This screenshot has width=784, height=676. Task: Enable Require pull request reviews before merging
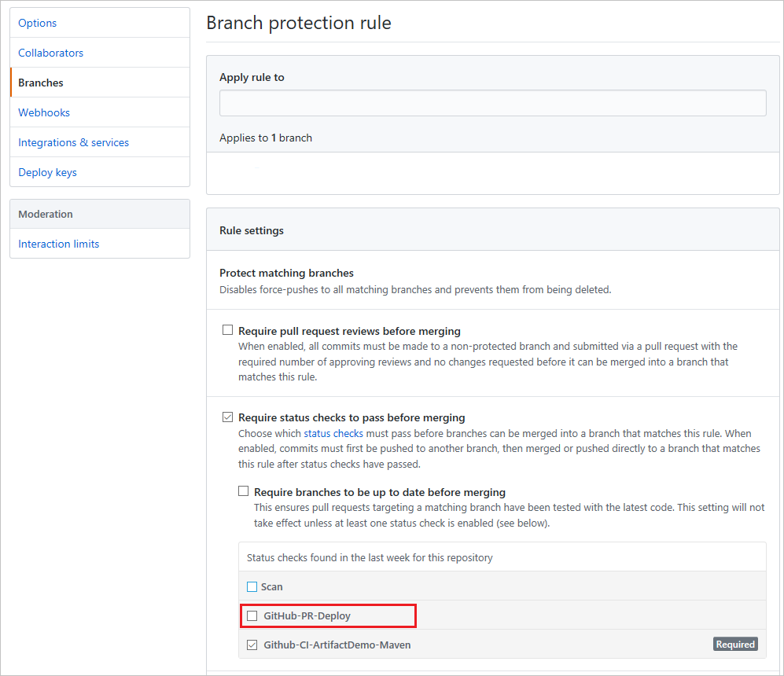coord(228,330)
